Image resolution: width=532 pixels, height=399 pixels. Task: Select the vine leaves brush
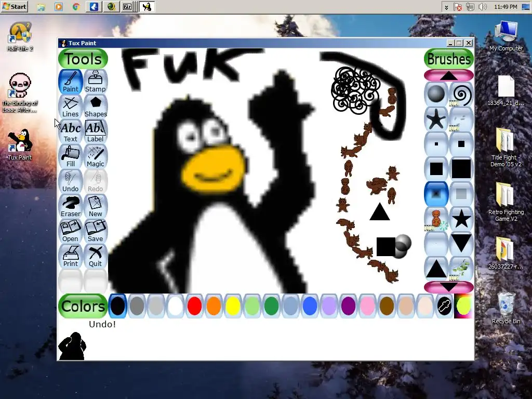click(461, 269)
